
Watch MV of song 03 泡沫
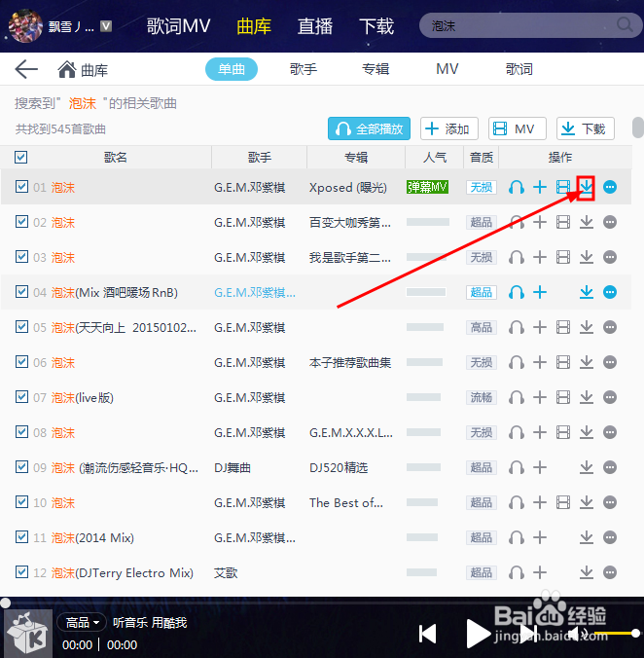(x=563, y=257)
